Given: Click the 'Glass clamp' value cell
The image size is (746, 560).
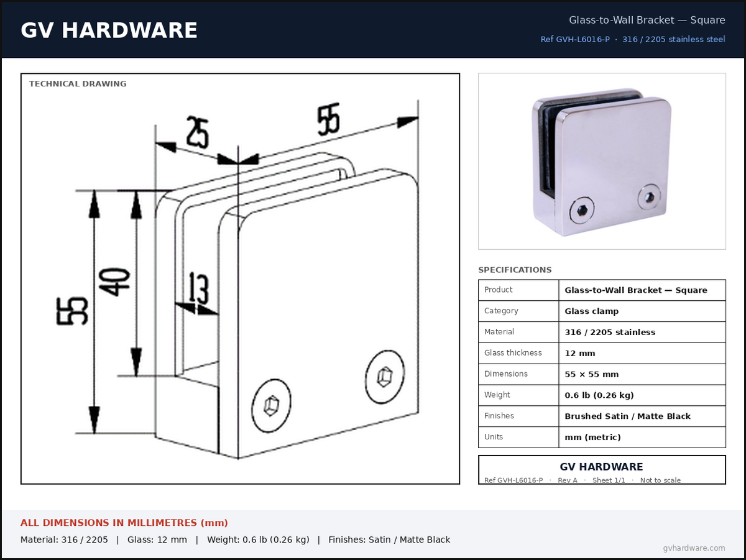Looking at the screenshot, I should coord(642,311).
